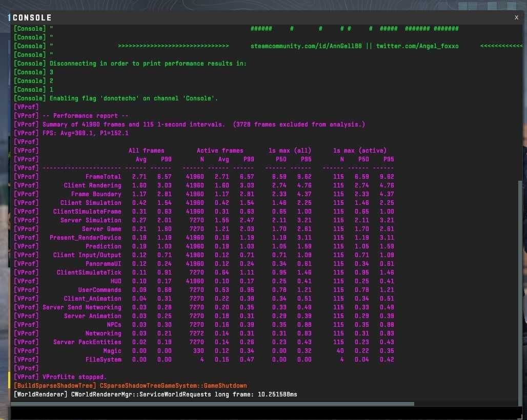Click the HUD row label
527x420 pixels.
tap(116, 281)
